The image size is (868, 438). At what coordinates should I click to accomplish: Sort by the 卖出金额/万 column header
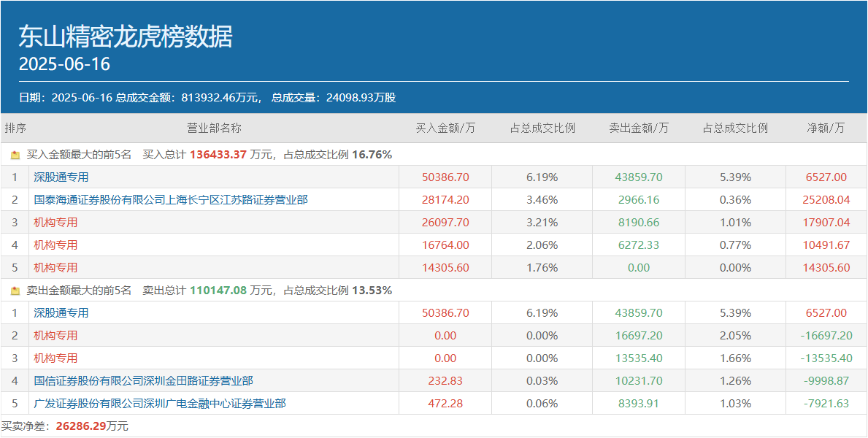click(x=640, y=127)
